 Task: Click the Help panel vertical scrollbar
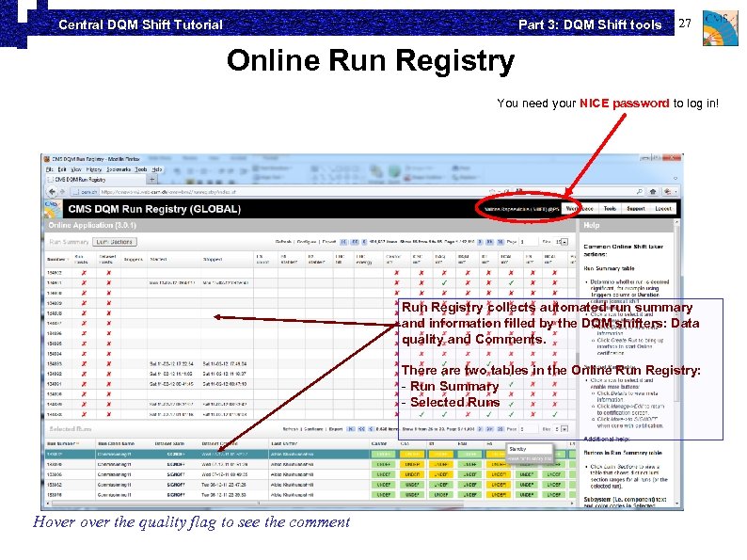(x=676, y=362)
